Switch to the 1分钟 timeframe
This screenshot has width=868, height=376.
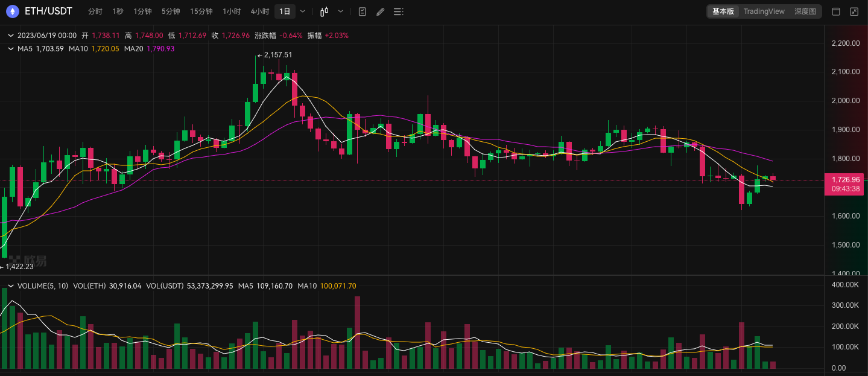[x=142, y=11]
